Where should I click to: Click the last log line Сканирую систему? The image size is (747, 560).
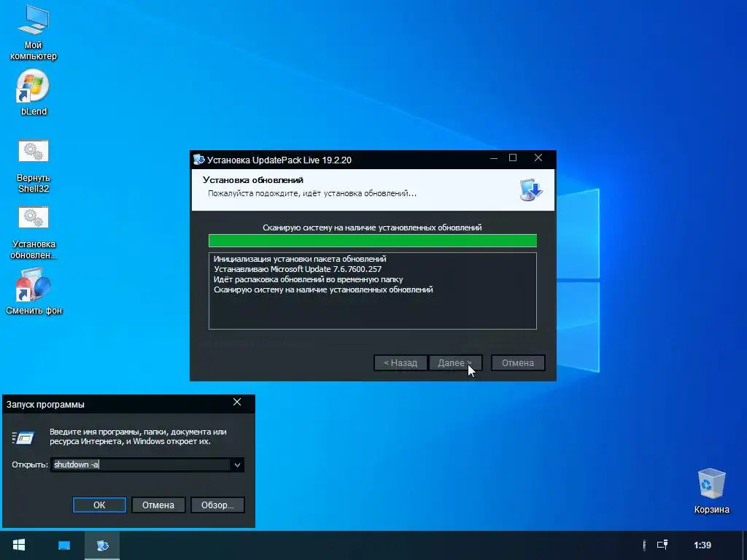323,289
